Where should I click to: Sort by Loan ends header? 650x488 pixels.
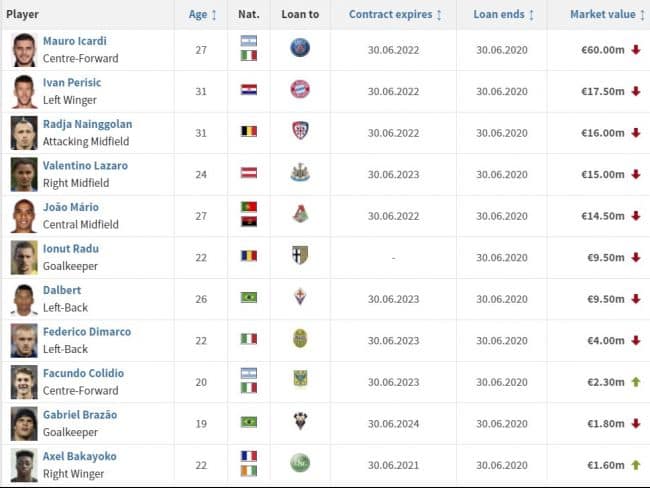503,15
